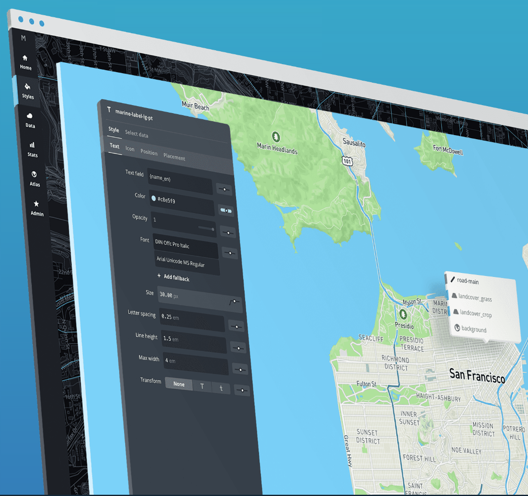
Task: Click the NOE VALLEY map label
Action: coord(466,450)
